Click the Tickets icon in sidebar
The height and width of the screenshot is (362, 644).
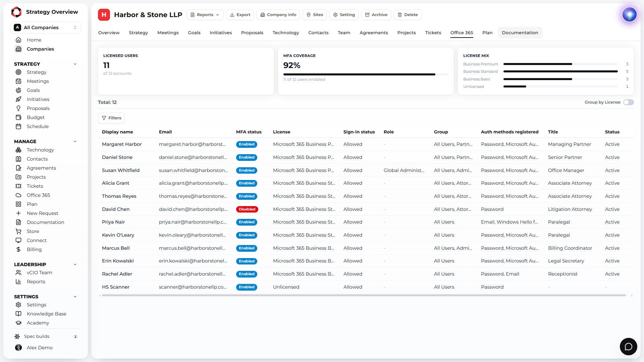(18, 186)
